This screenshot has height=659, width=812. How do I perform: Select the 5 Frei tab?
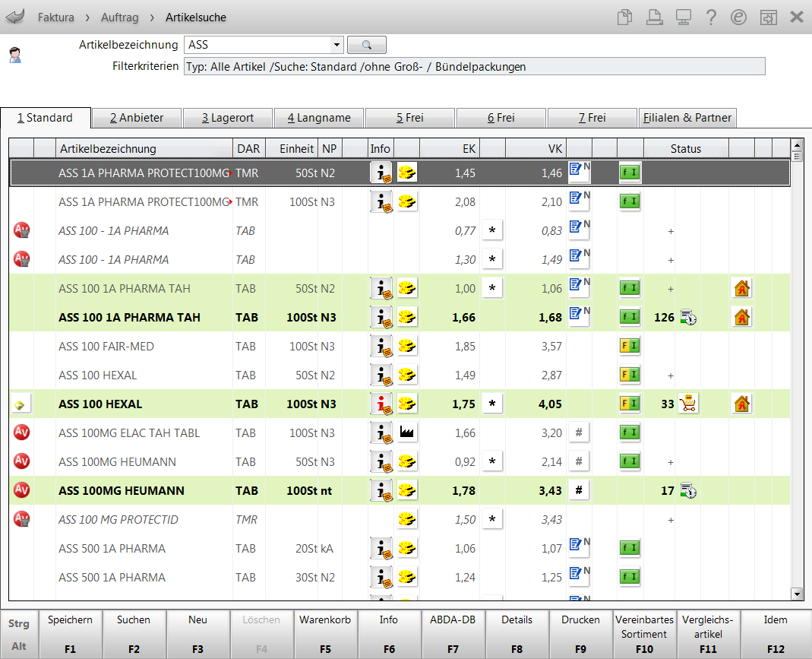(x=410, y=118)
